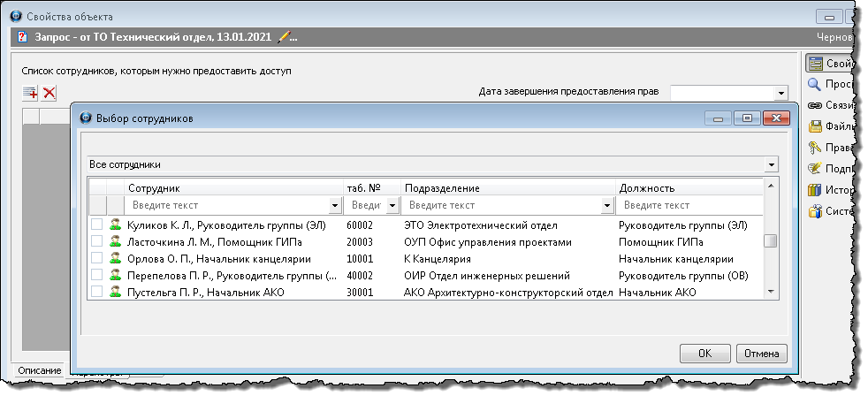
Task: Select the checkbox for Пустельга П. Р.
Action: (97, 293)
